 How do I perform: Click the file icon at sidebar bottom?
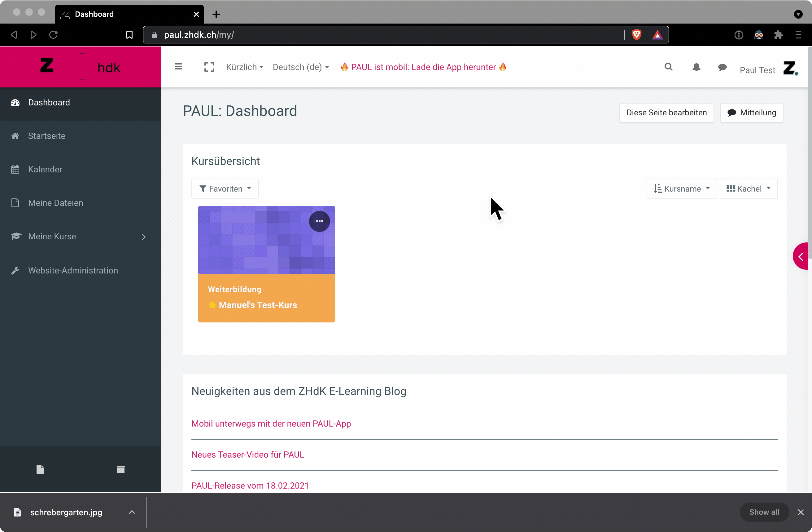(40, 469)
